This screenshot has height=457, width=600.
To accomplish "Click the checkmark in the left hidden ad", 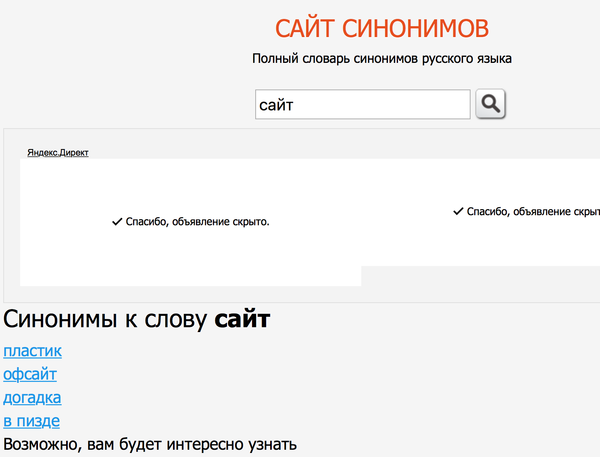I will click(x=117, y=222).
